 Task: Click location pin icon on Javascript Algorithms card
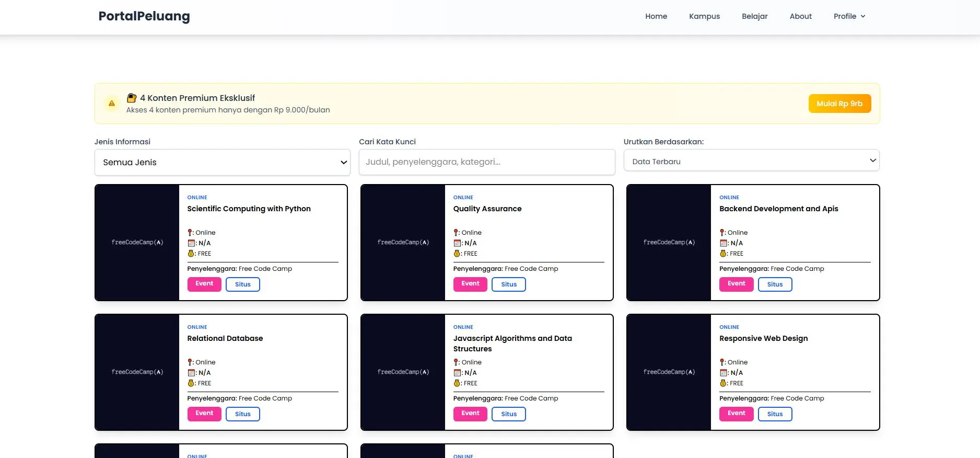(x=457, y=362)
